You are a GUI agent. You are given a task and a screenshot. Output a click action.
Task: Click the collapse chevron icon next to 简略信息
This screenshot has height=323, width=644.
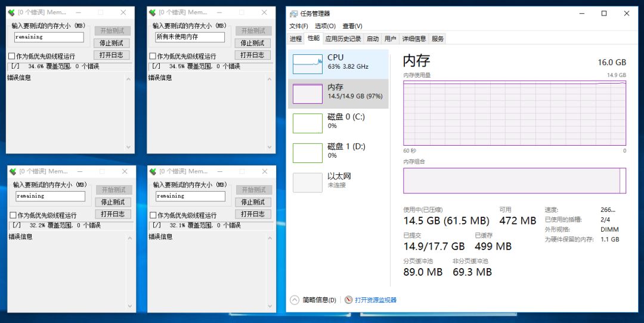[x=295, y=300]
